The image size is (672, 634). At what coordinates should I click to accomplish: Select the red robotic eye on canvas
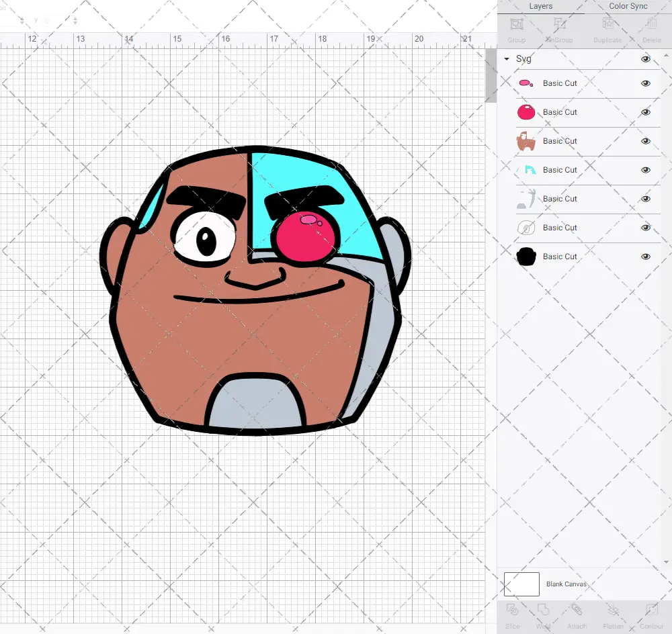coord(305,236)
